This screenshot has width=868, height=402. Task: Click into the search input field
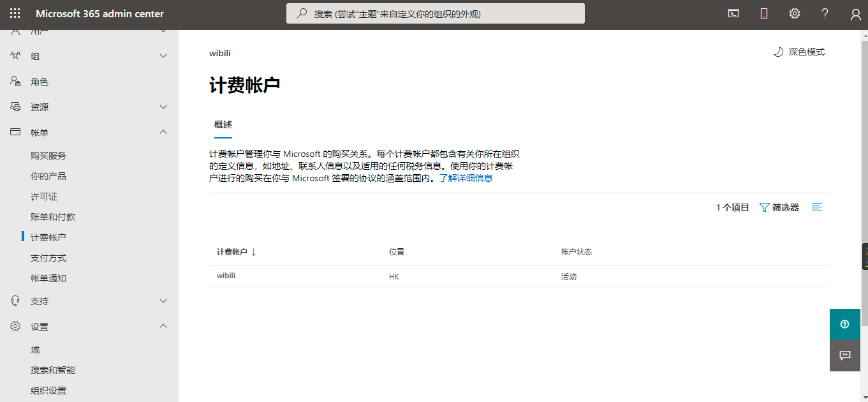click(436, 13)
